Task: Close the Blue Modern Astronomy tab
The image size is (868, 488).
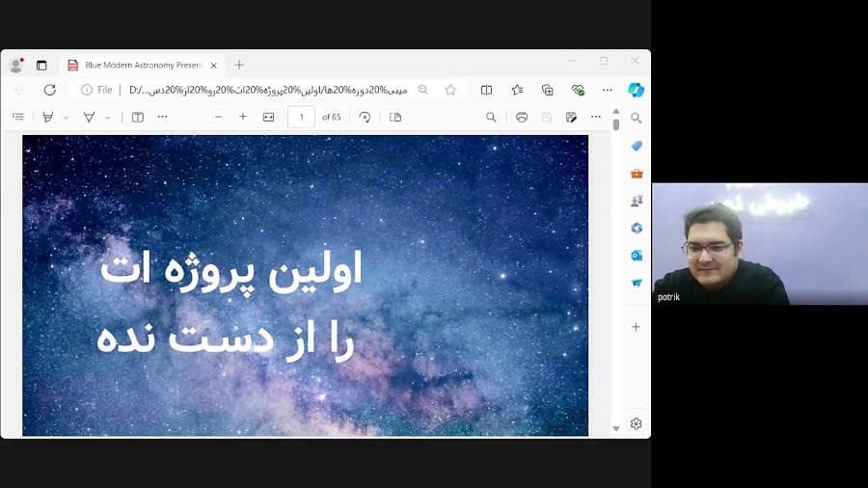Action: 214,66
